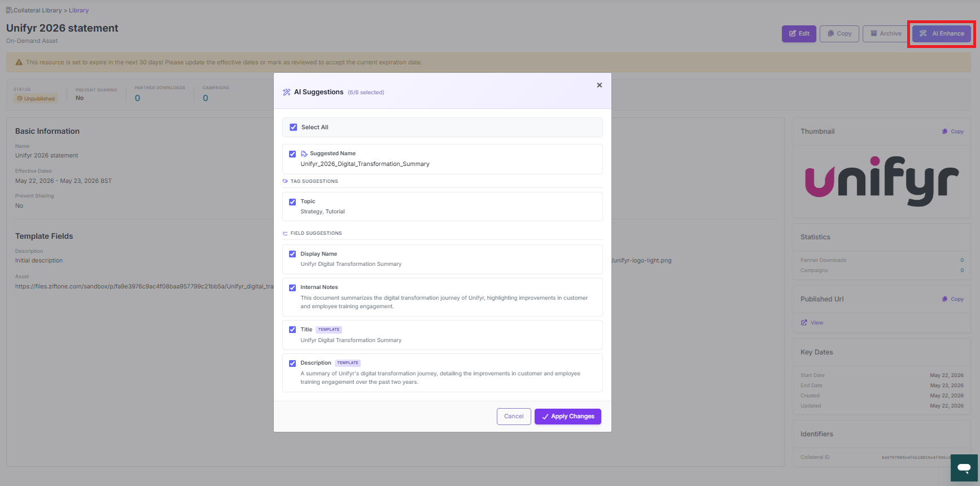The width and height of the screenshot is (980, 486).
Task: Copy the Published Url
Action: pos(953,299)
